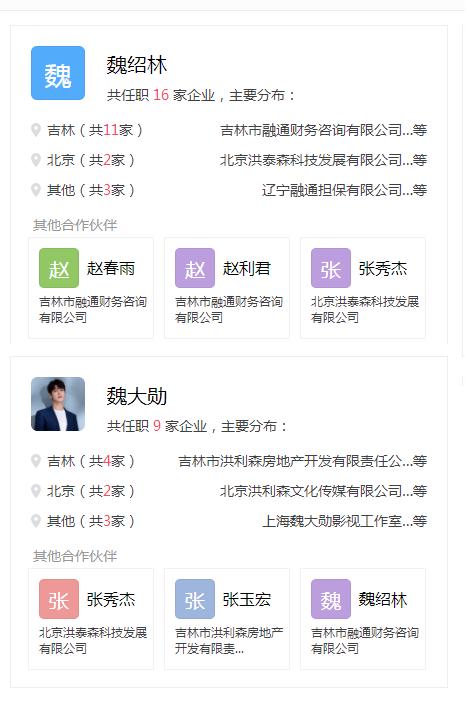Click the blue 张 avatar of 张玉宏
Viewport: 470px width, 713px height.
pyautogui.click(x=195, y=599)
